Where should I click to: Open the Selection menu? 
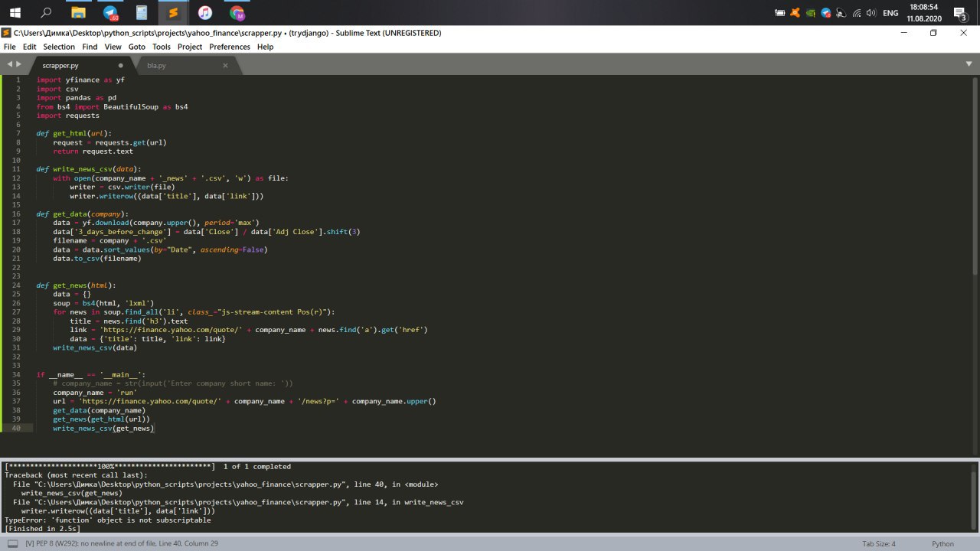tap(59, 47)
